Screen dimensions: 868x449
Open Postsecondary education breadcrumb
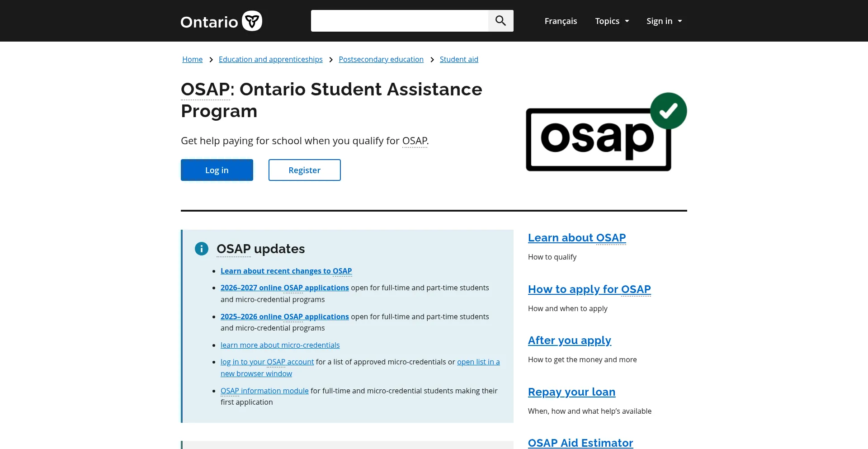click(x=381, y=59)
